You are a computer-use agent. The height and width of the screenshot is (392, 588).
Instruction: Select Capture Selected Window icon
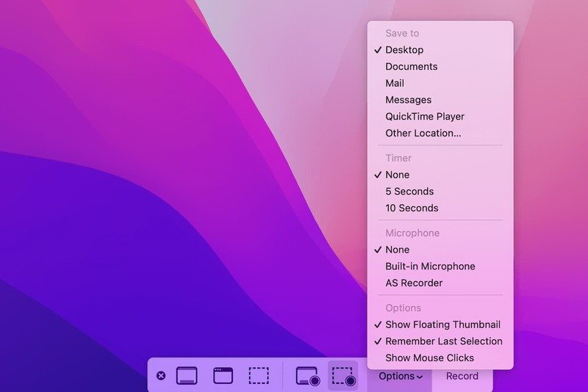[x=223, y=376]
